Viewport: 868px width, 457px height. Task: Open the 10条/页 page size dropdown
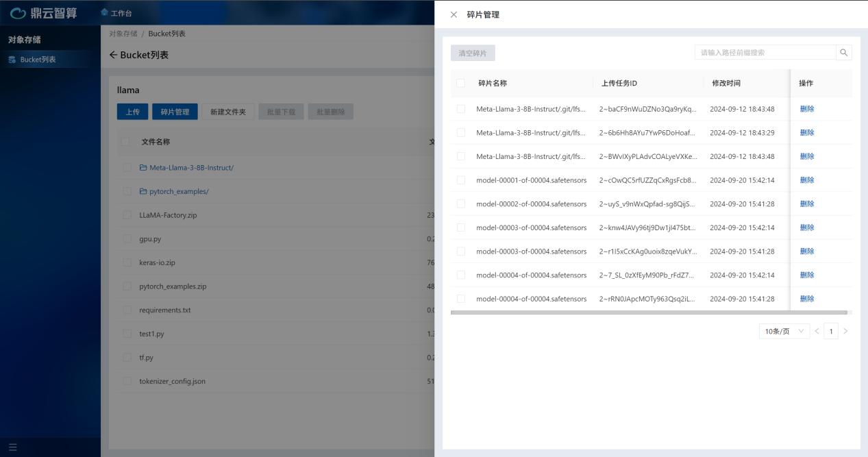tap(784, 332)
